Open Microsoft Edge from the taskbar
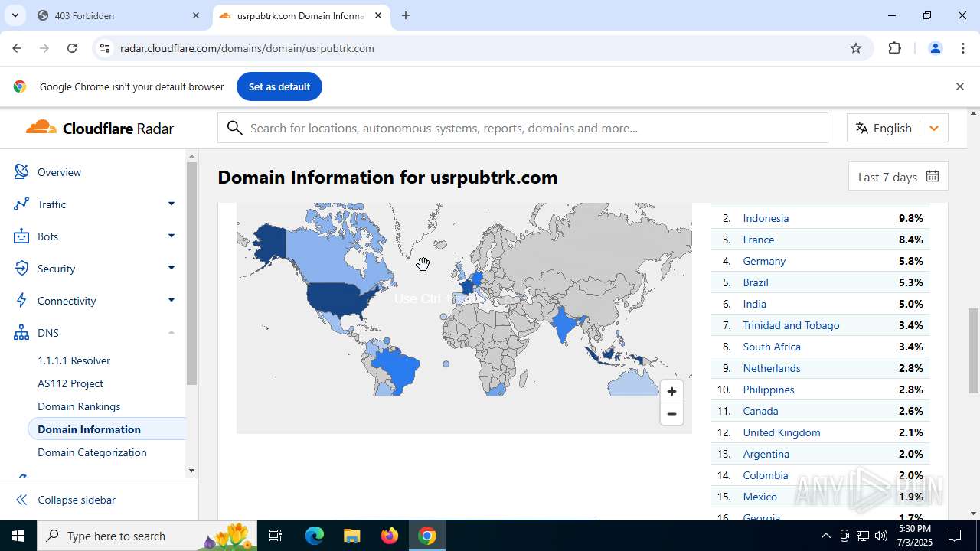Screen dimensions: 980x551 tap(315, 536)
